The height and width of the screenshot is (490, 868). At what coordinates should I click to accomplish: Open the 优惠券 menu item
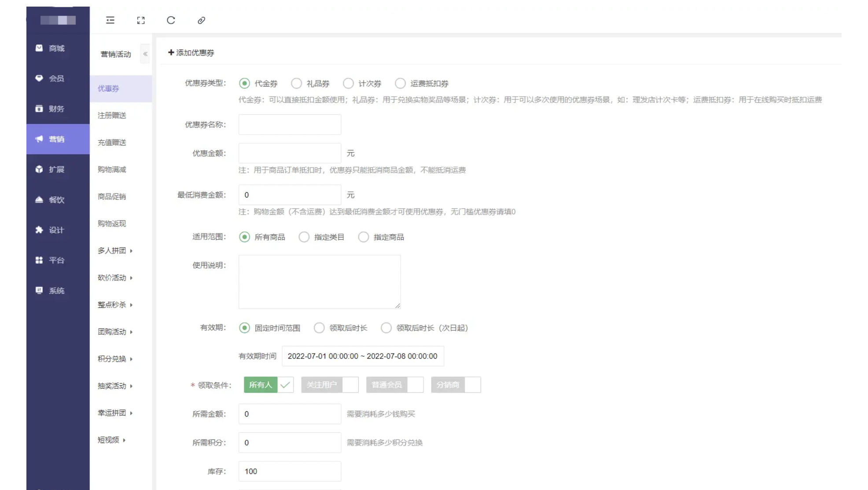[x=121, y=88]
